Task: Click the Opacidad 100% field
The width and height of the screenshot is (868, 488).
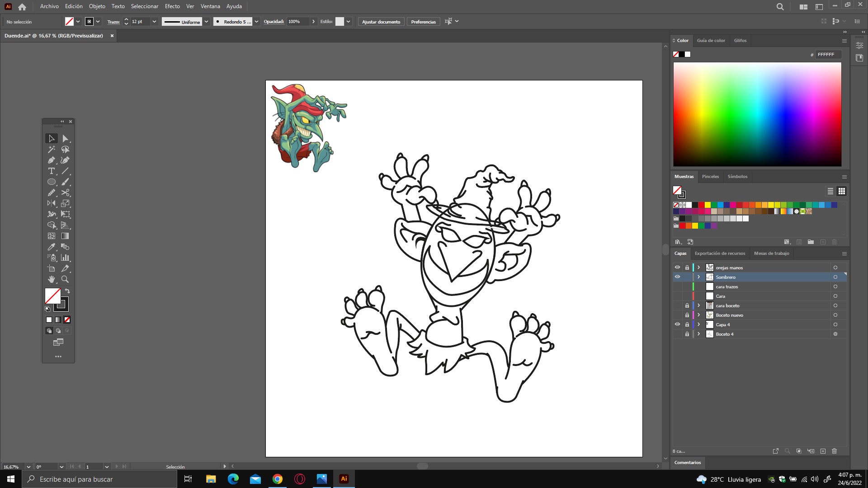Action: tap(298, 22)
